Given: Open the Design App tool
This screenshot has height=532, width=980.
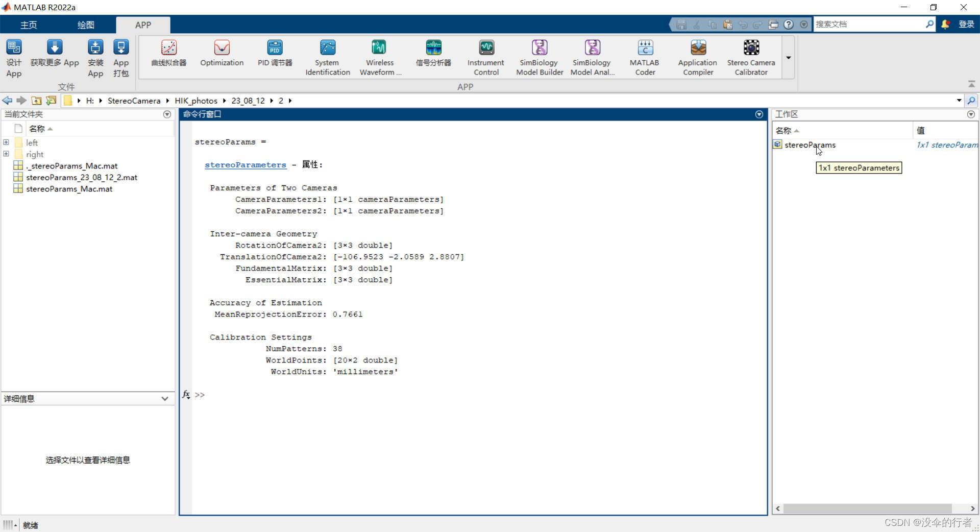Looking at the screenshot, I should 14,58.
